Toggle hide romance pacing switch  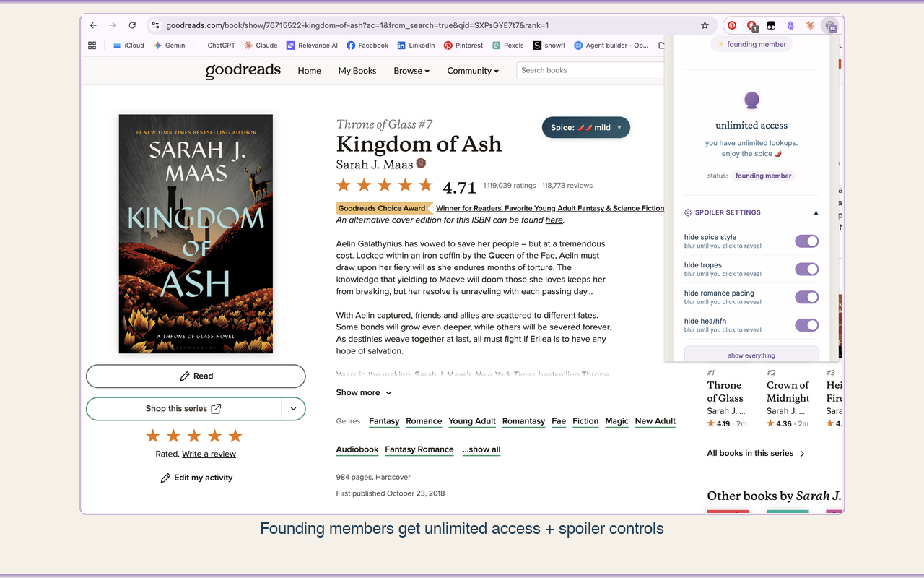(x=807, y=297)
